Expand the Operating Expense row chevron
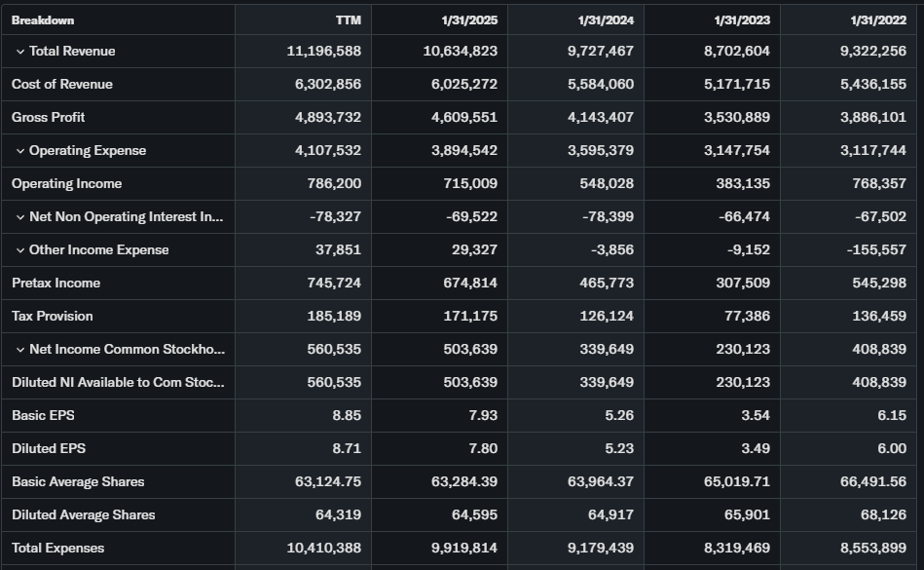 (x=20, y=151)
